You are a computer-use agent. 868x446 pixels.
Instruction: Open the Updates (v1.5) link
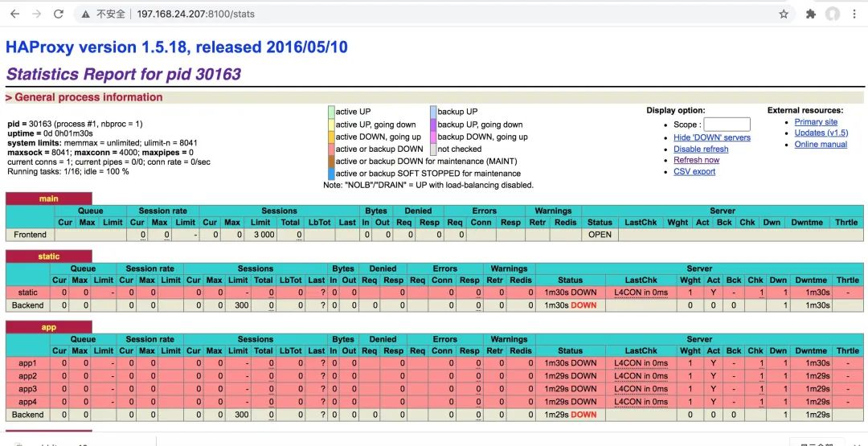(821, 133)
